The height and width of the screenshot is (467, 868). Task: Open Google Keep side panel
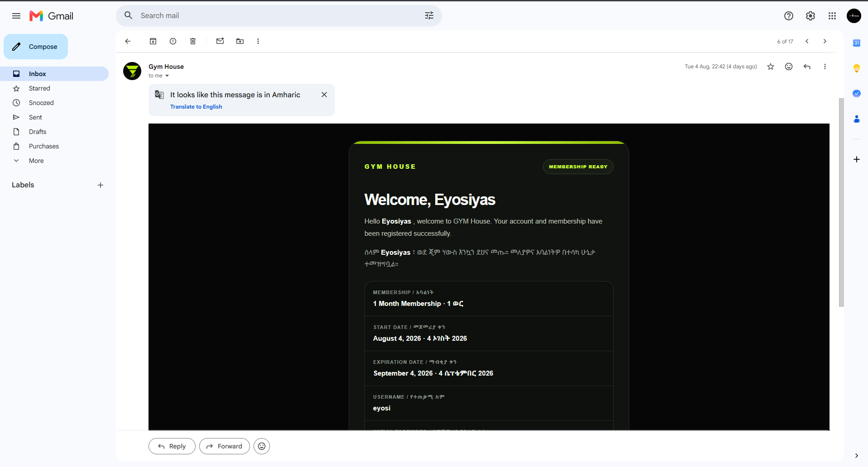(857, 68)
